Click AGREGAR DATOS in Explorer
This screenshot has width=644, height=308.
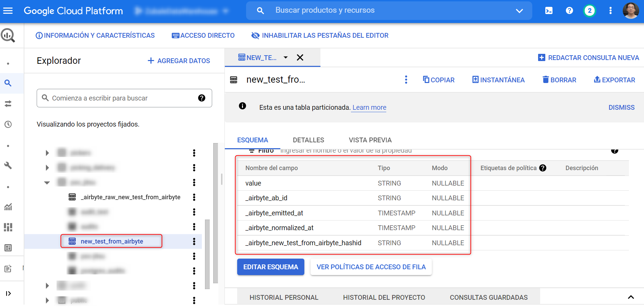pos(179,61)
